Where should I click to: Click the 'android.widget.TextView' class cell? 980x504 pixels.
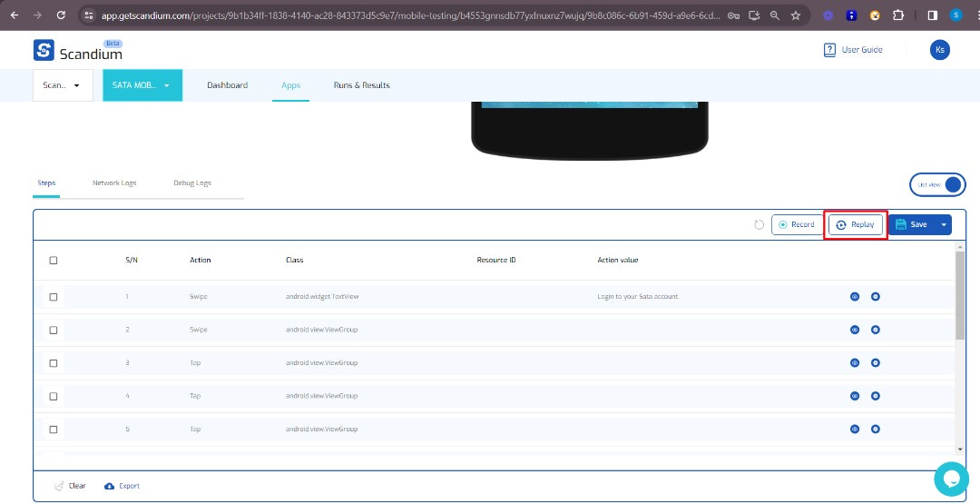point(322,296)
